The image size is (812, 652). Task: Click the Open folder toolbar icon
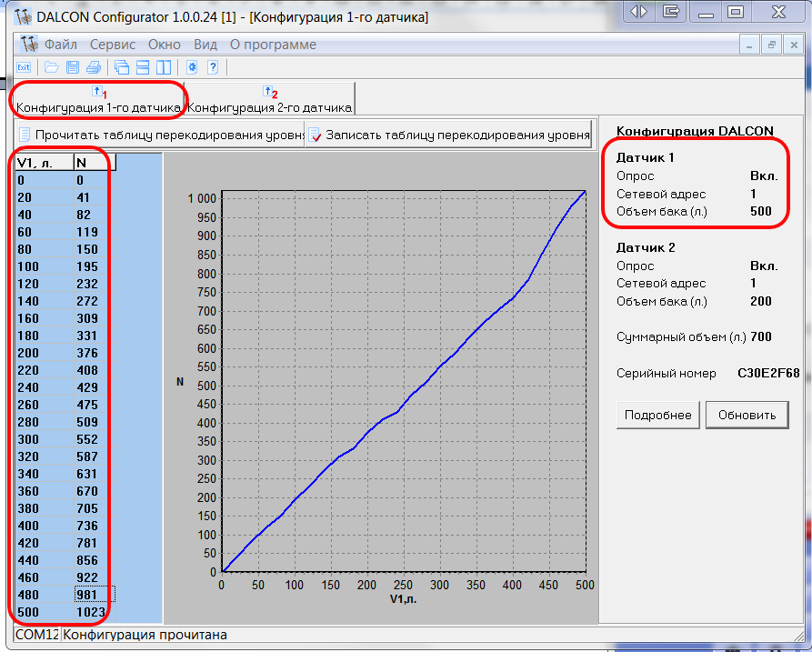point(52,67)
